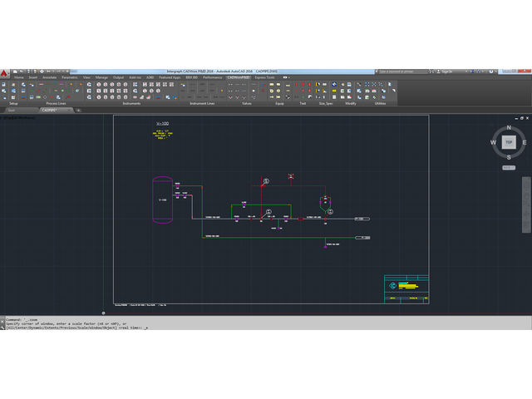Click the TOP face of the ViewCube
Screen dimensions: 532x399
click(509, 142)
